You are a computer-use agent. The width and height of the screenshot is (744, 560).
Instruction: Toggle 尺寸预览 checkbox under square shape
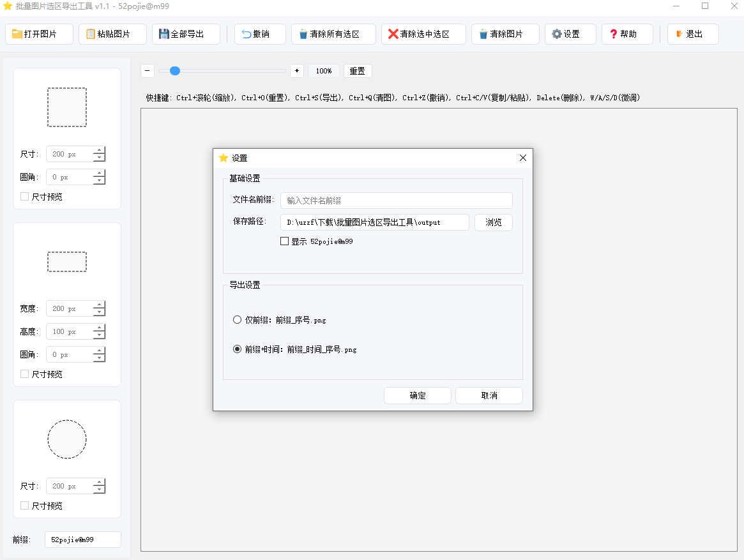(x=25, y=197)
